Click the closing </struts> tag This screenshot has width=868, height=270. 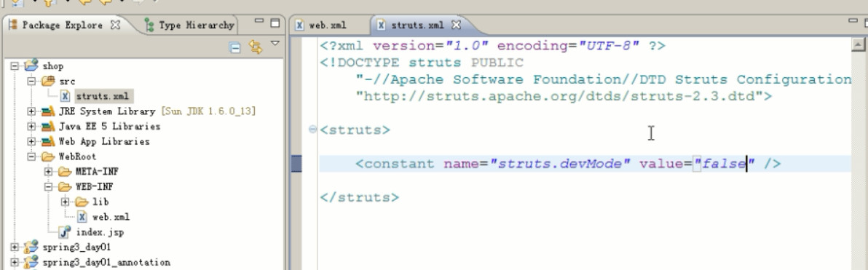tap(359, 197)
